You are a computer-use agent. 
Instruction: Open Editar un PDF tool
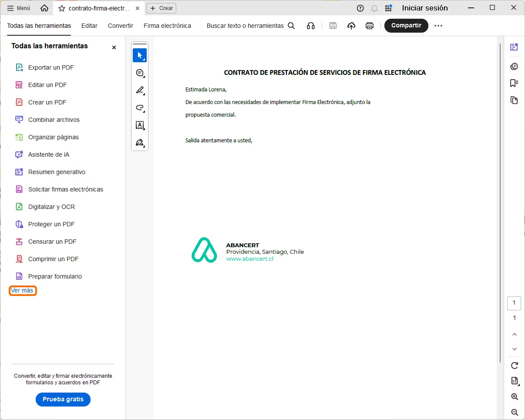pyautogui.click(x=47, y=85)
